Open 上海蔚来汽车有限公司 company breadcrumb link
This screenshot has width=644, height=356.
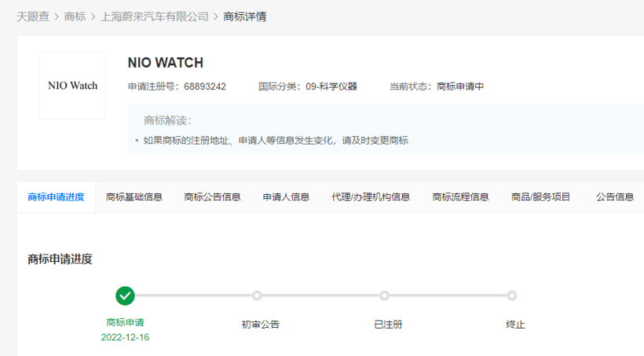(155, 16)
